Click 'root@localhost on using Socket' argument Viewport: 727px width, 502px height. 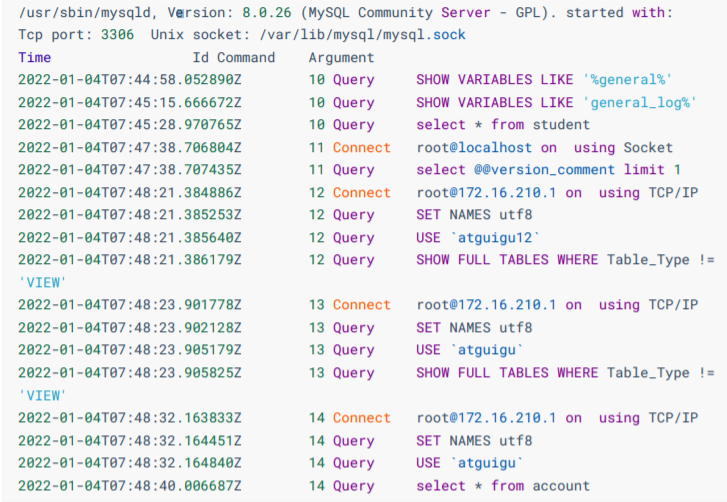point(544,147)
